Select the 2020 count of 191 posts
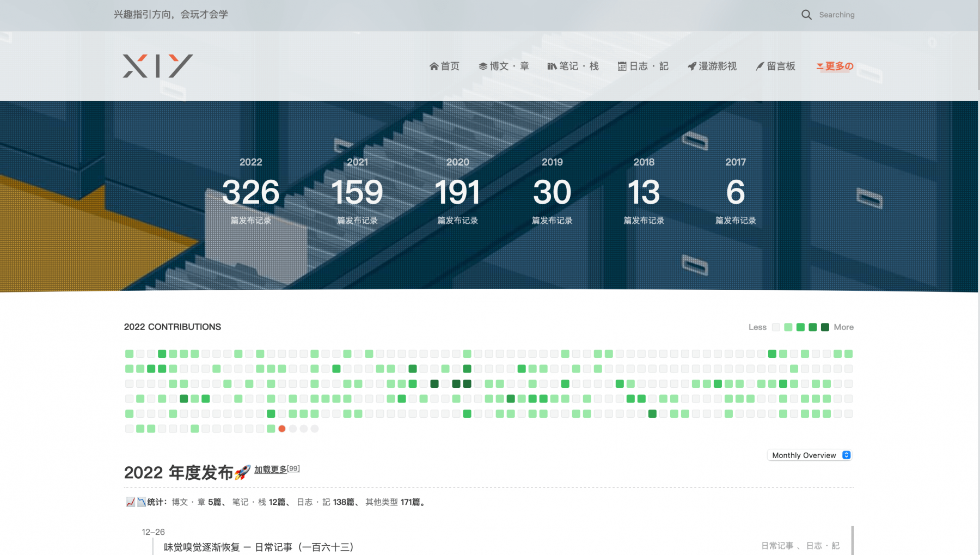Image resolution: width=980 pixels, height=555 pixels. pyautogui.click(x=458, y=192)
